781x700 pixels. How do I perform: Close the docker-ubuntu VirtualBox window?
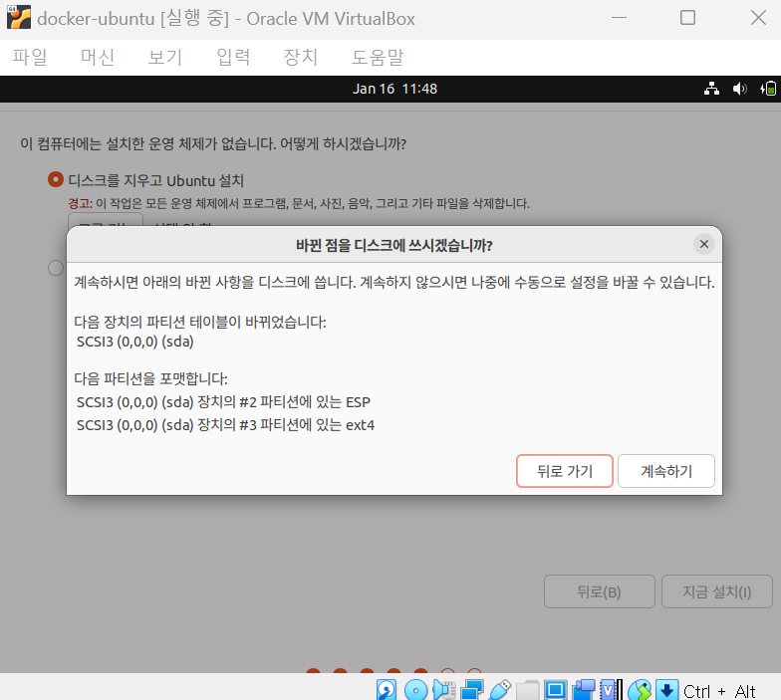(758, 18)
